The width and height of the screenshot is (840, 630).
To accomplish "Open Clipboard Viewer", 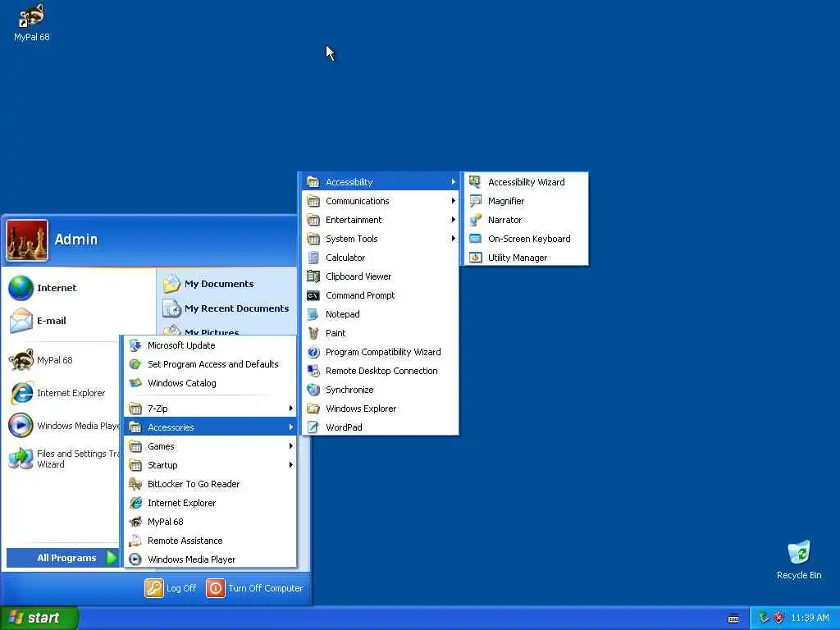I will click(380, 276).
